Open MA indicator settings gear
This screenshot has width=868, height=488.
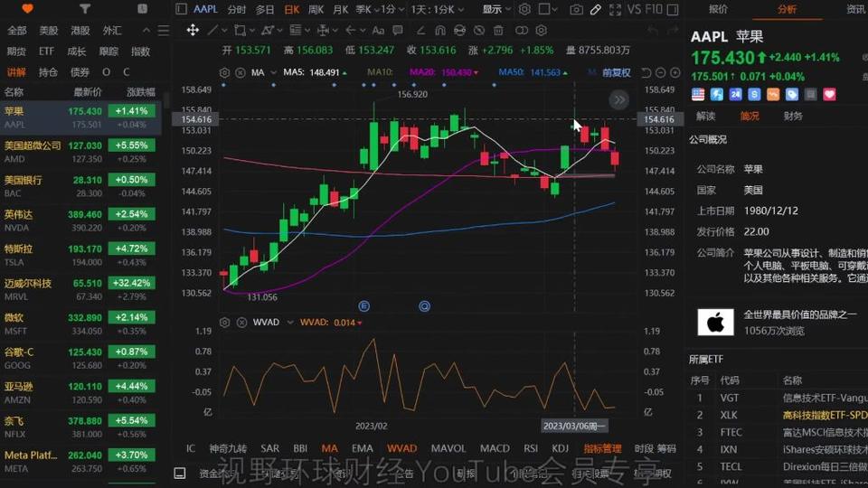tap(224, 72)
